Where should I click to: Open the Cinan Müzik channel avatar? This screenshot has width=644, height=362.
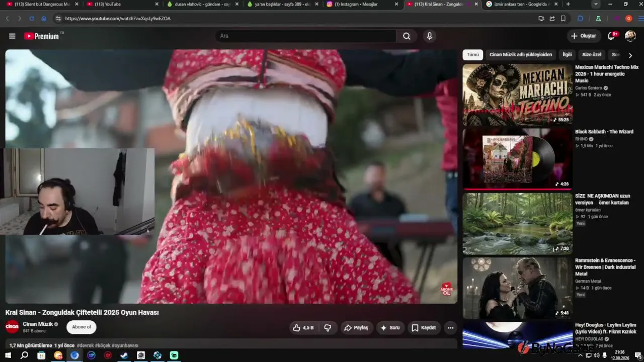tap(12, 327)
